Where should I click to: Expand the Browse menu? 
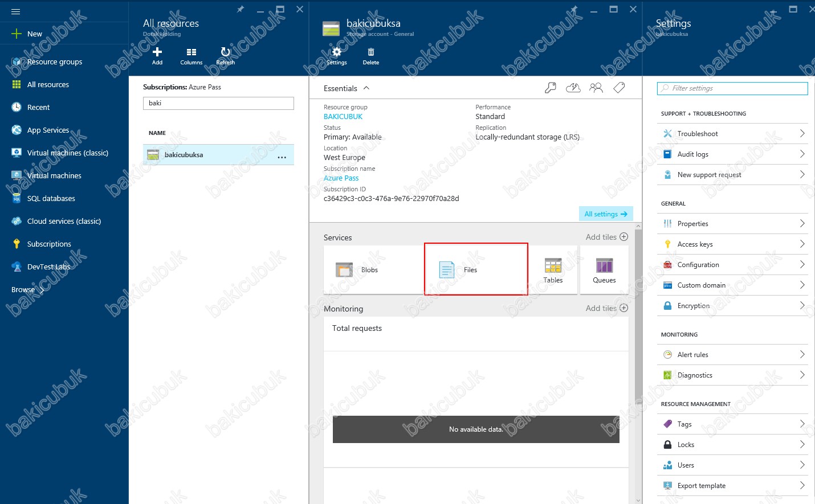pos(27,289)
